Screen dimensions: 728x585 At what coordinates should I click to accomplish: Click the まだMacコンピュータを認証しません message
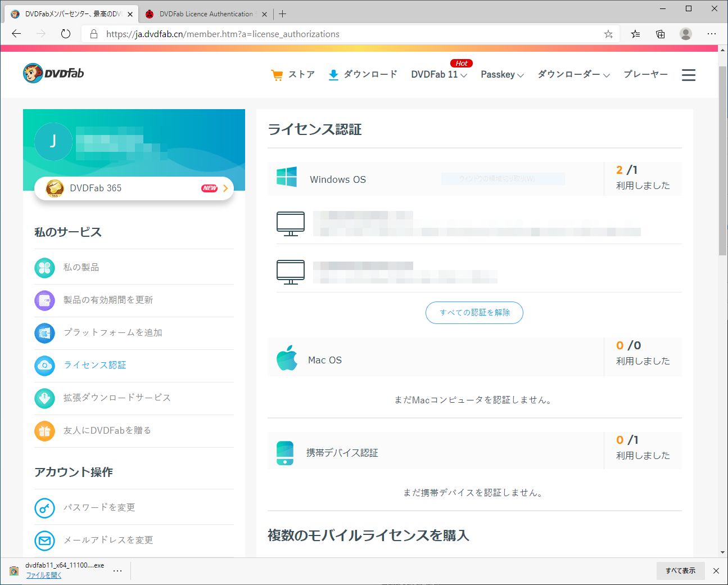(x=474, y=400)
